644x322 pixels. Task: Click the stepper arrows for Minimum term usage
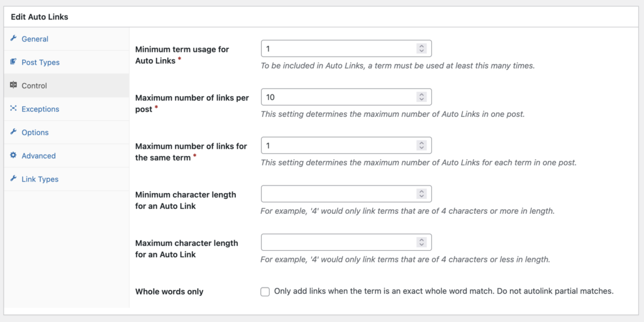point(421,48)
